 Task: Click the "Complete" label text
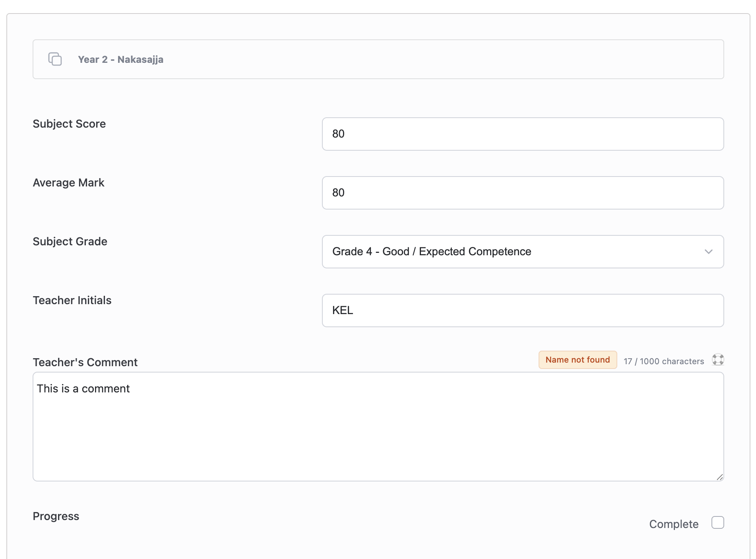click(x=674, y=524)
